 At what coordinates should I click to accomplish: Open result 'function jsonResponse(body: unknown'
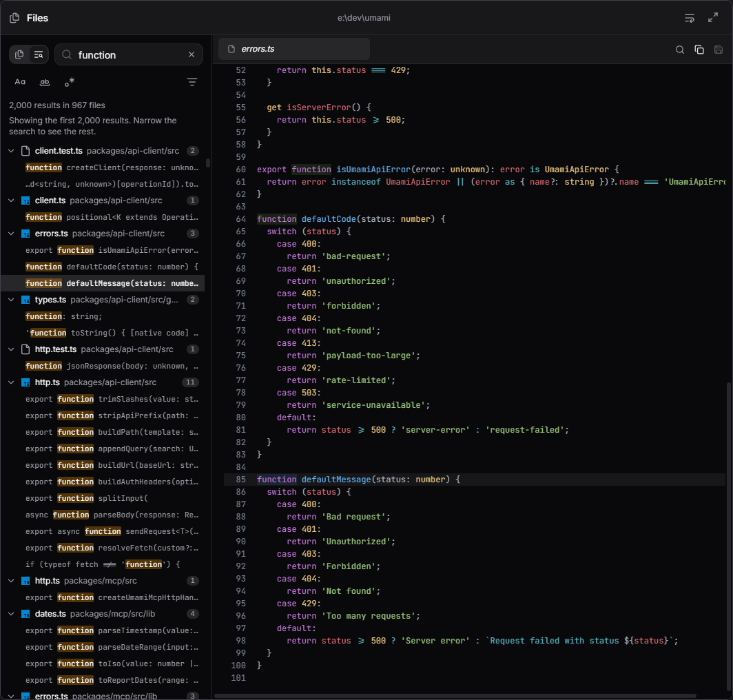point(103,366)
